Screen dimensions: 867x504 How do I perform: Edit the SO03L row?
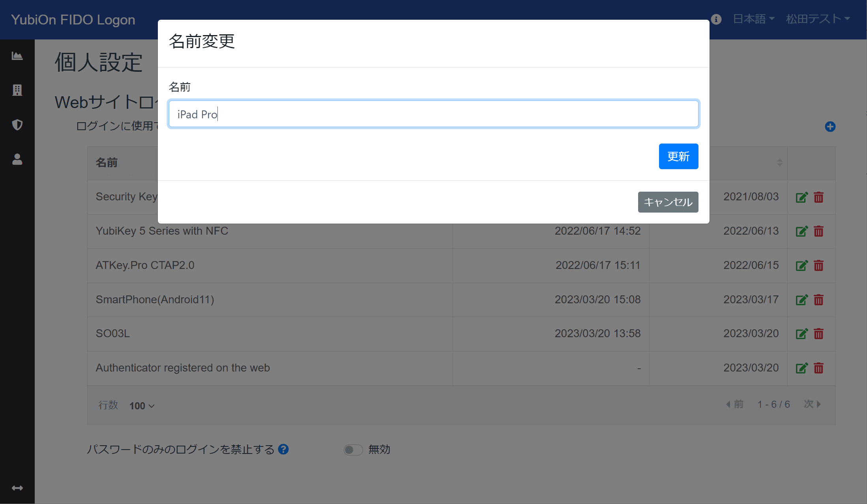pos(801,334)
